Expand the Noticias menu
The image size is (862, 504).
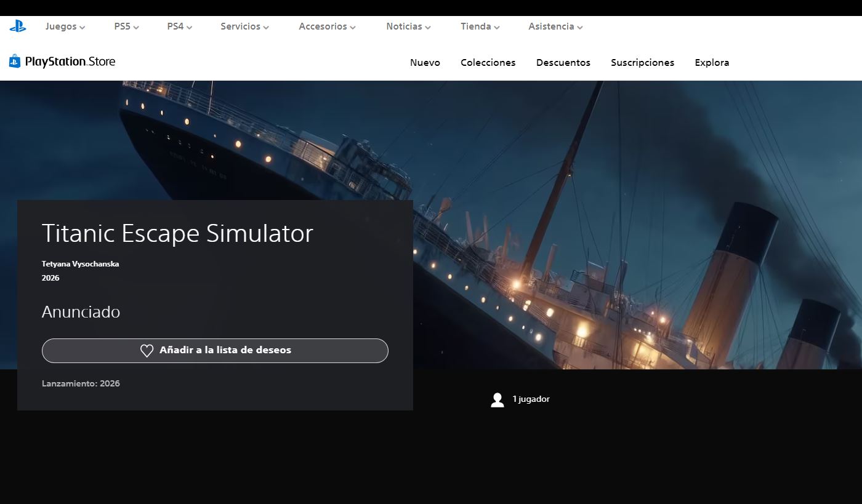click(409, 26)
